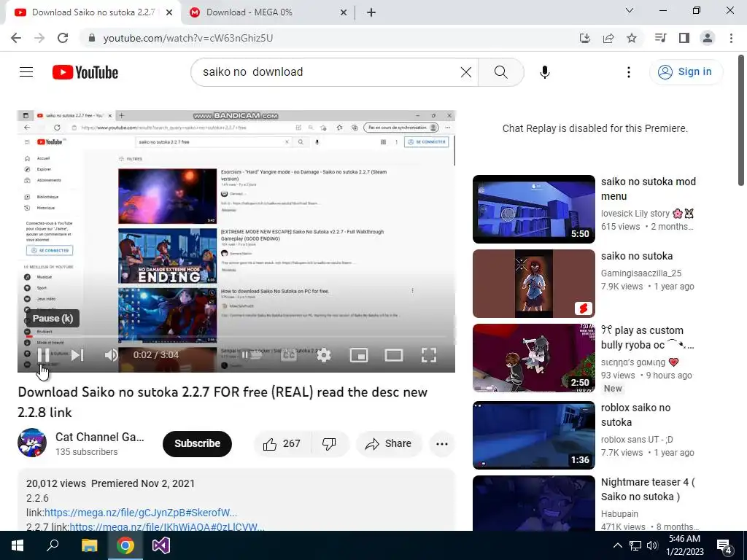The width and height of the screenshot is (747, 560).
Task: Open notification center
Action: [x=724, y=547]
